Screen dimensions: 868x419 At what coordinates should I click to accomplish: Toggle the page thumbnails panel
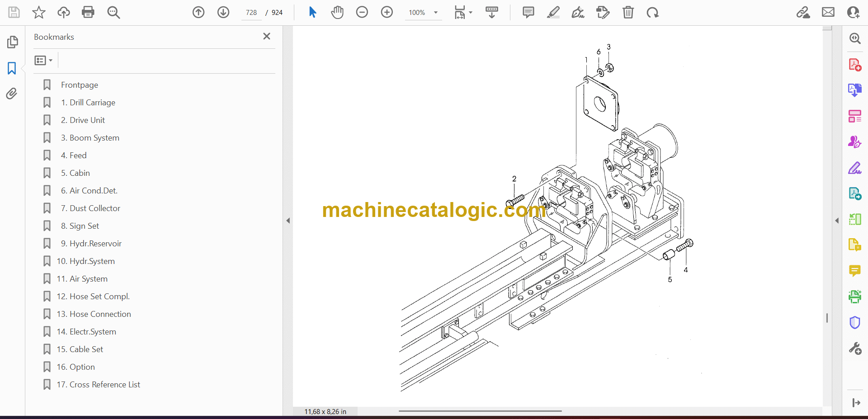(12, 42)
